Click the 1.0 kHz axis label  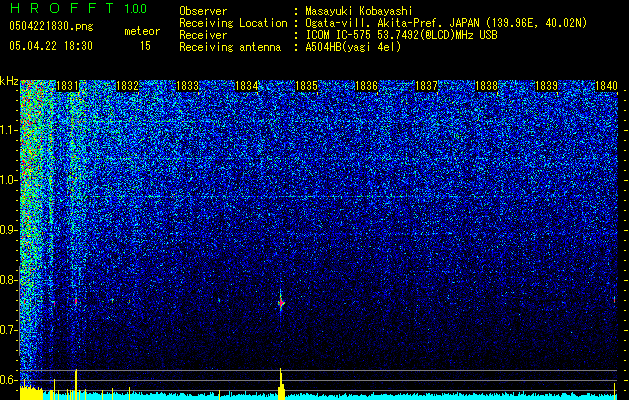[x=9, y=180]
